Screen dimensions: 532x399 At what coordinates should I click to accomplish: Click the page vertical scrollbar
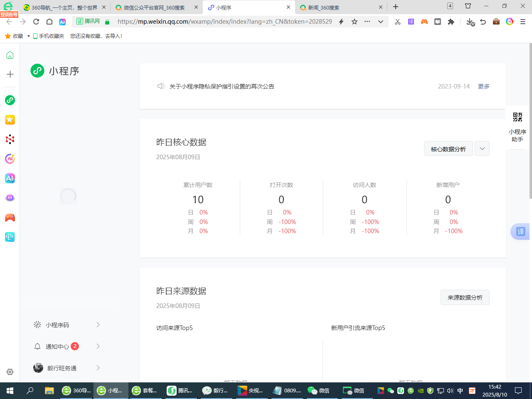pyautogui.click(x=530, y=121)
